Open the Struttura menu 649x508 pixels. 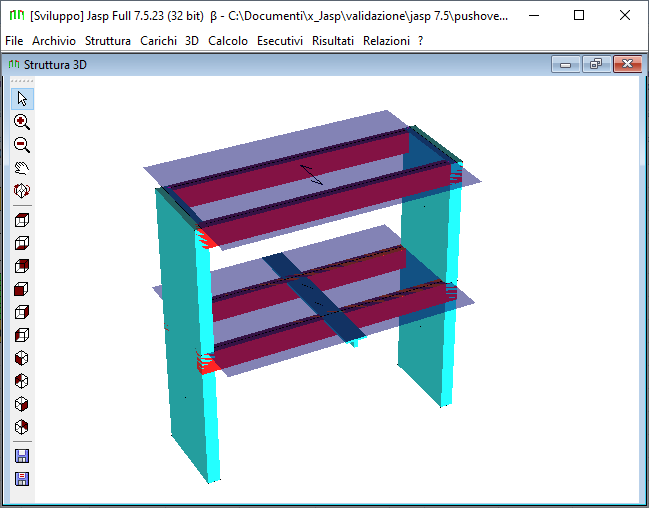(x=108, y=41)
